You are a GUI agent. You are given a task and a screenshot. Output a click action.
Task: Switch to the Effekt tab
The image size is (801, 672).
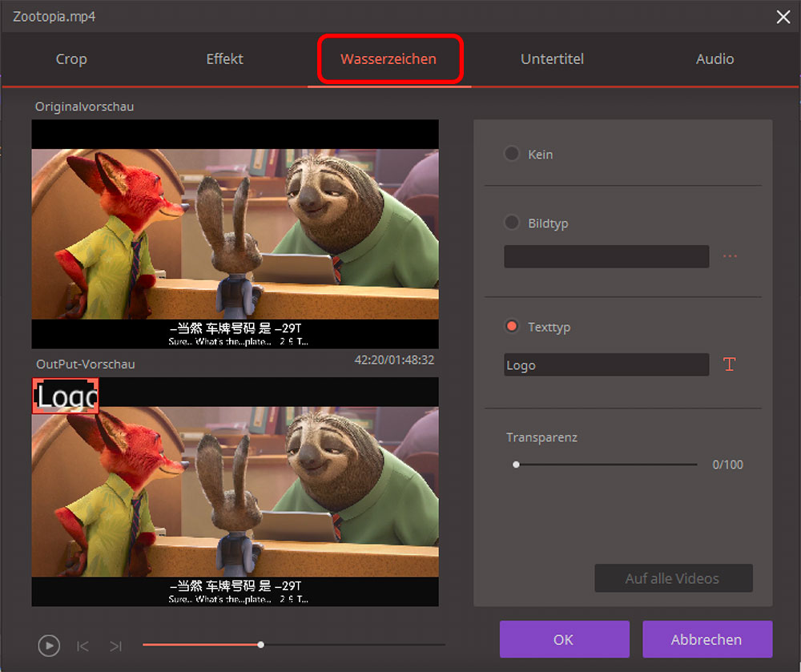pos(225,59)
